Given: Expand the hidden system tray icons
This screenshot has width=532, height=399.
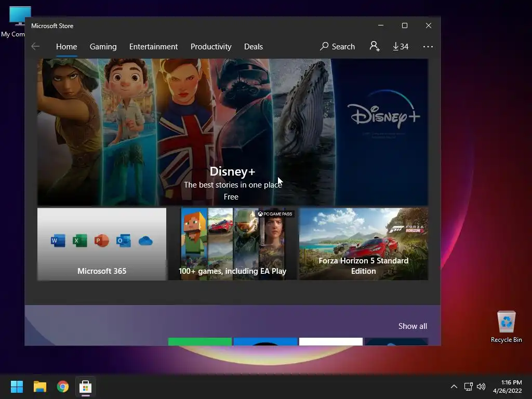Looking at the screenshot, I should point(454,387).
